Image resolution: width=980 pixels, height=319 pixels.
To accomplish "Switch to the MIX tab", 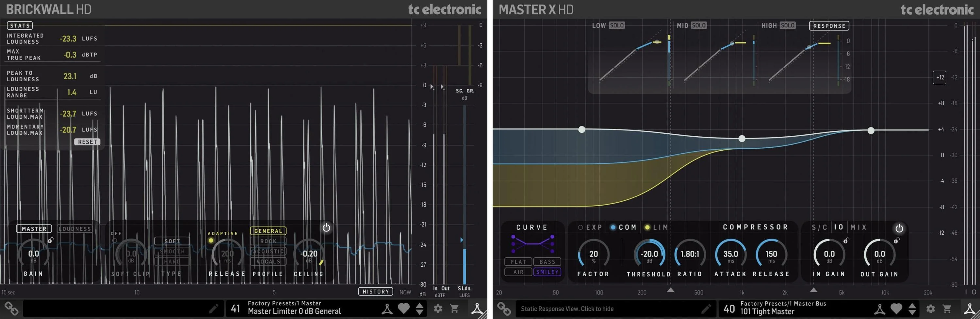I will click(858, 227).
